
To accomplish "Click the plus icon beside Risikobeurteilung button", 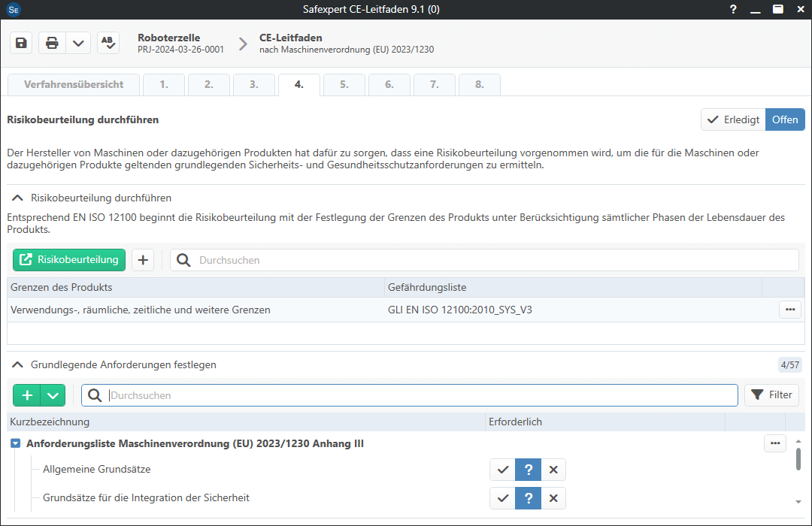I will pos(143,259).
